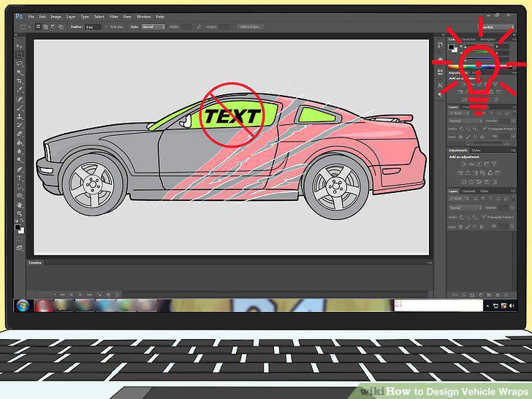
Task: Go to the first timeline frame
Action: pyautogui.click(x=62, y=294)
